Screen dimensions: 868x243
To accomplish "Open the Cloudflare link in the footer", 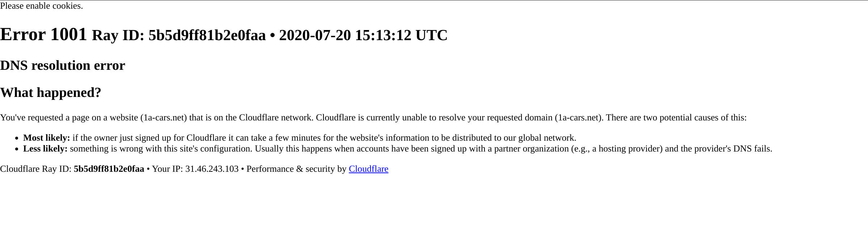I will coord(368,169).
